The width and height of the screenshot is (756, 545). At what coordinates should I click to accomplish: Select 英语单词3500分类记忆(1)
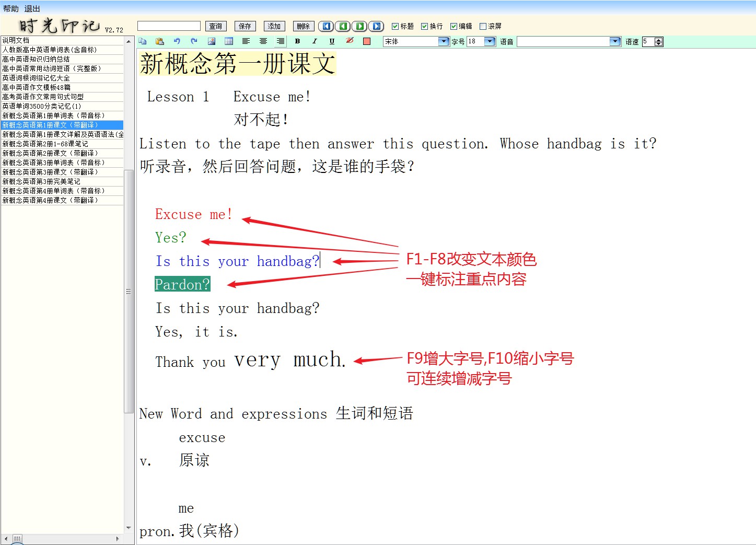[x=62, y=106]
